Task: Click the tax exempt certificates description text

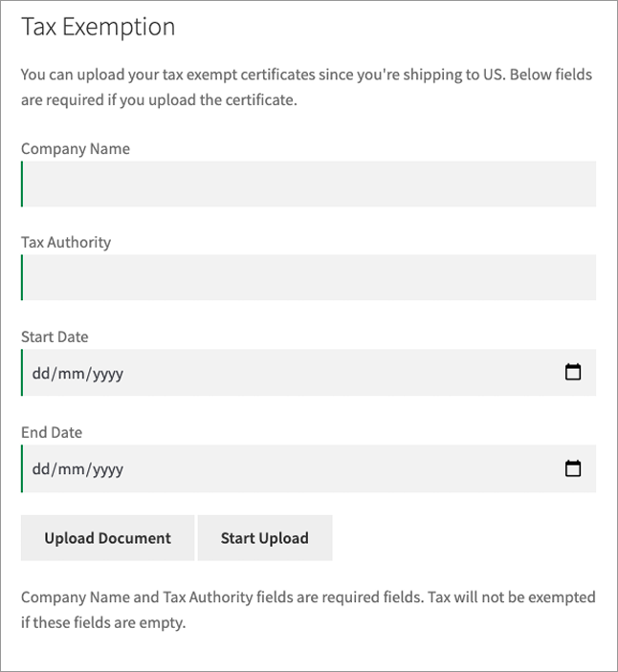Action: [307, 87]
